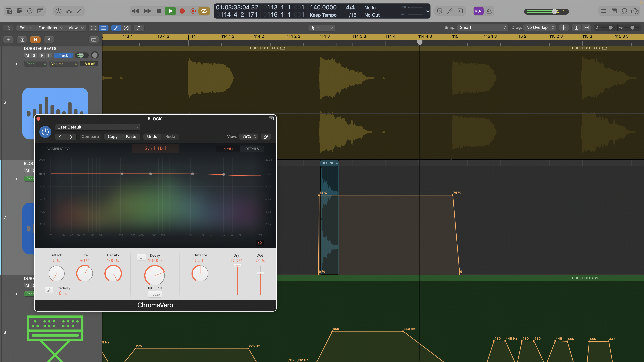644x362 pixels.
Task: Adjust the Dry slider handle
Action: point(237,265)
